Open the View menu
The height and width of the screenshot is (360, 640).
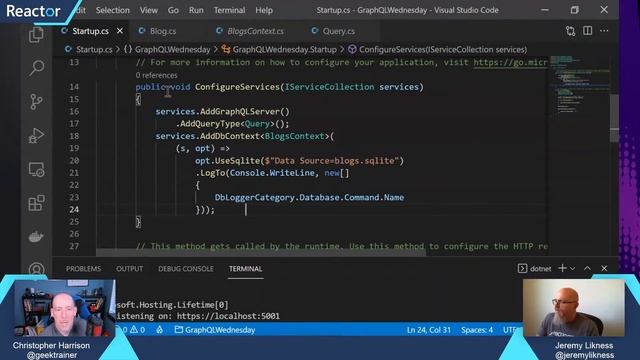tap(149, 10)
